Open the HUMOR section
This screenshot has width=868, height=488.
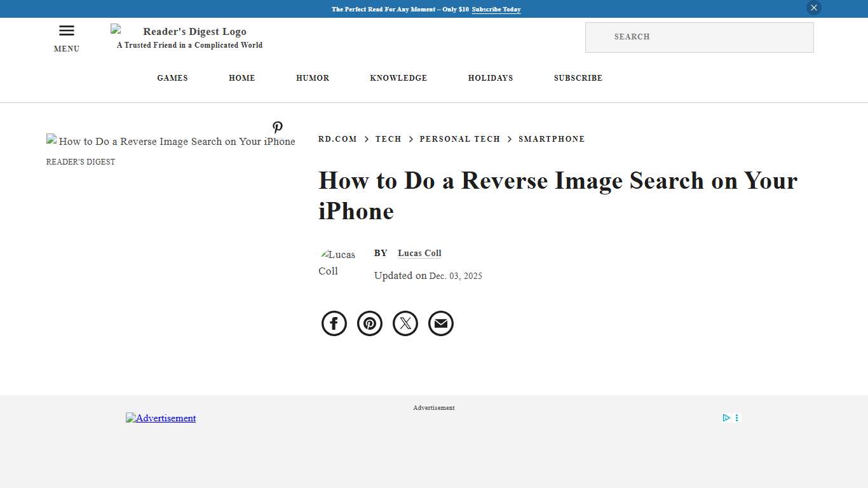pyautogui.click(x=313, y=78)
